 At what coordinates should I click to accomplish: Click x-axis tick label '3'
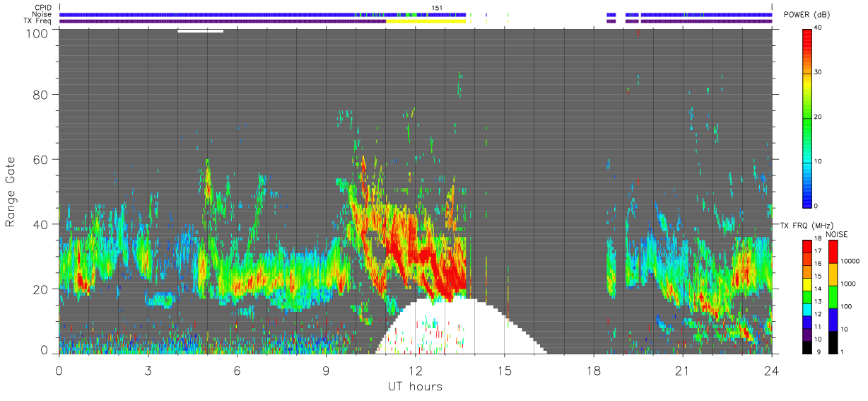pyautogui.click(x=148, y=371)
